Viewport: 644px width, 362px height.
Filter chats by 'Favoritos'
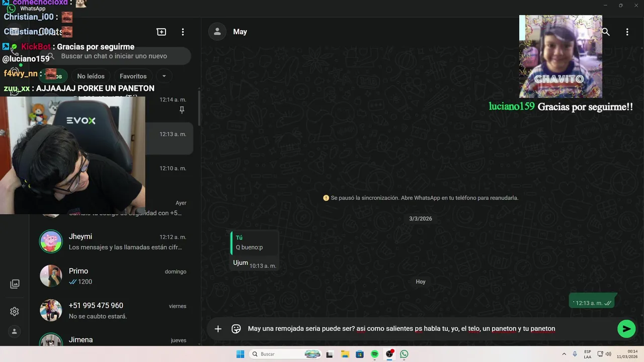pyautogui.click(x=133, y=76)
